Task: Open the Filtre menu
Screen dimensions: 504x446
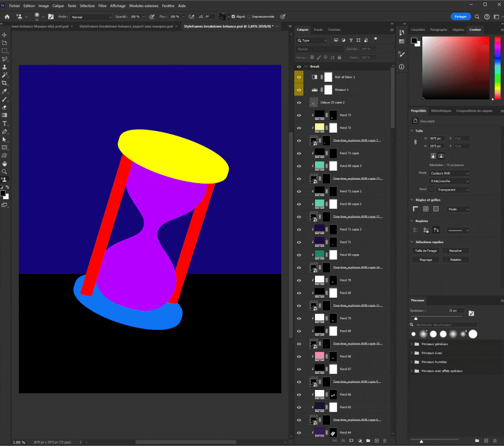Action: (x=102, y=6)
